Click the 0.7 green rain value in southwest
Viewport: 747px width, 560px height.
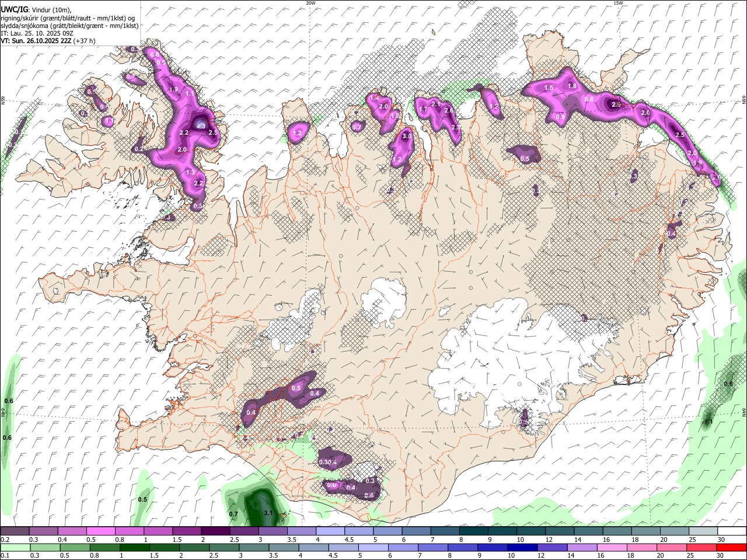233,514
